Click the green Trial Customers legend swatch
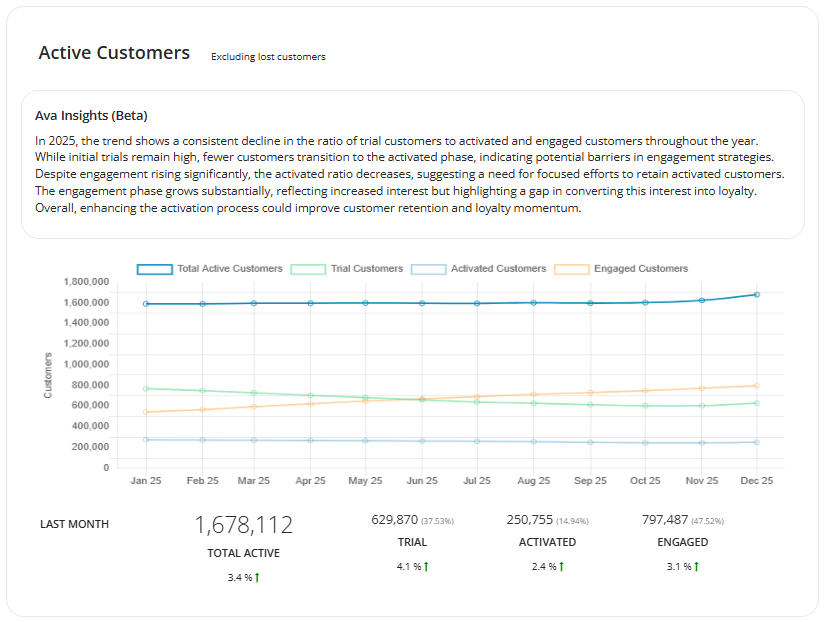 point(309,269)
